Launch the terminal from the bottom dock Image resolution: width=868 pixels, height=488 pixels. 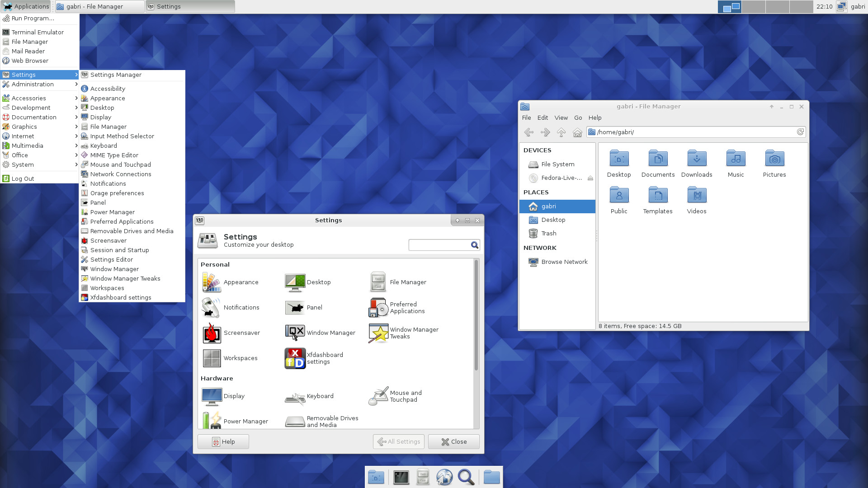tap(401, 477)
